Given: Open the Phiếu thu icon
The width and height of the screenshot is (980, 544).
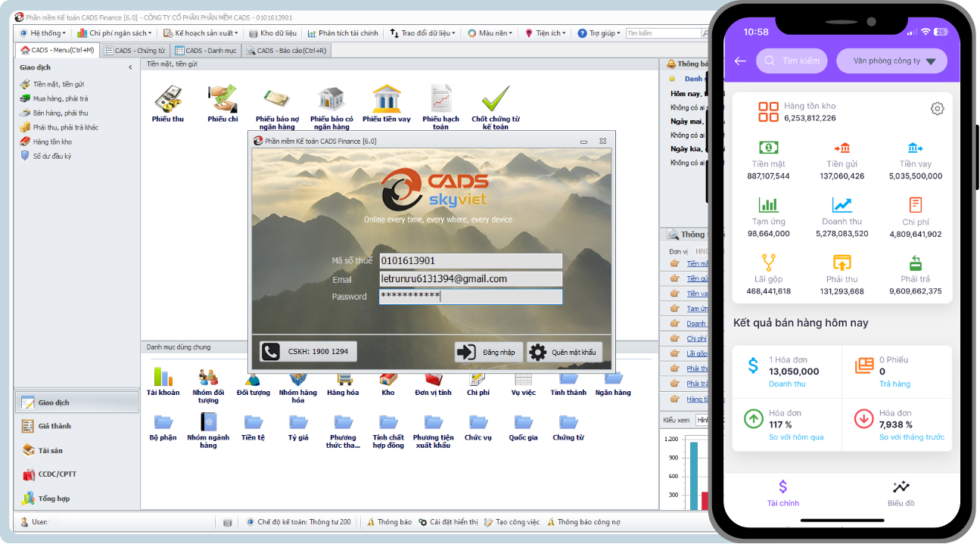Looking at the screenshot, I should (x=167, y=100).
